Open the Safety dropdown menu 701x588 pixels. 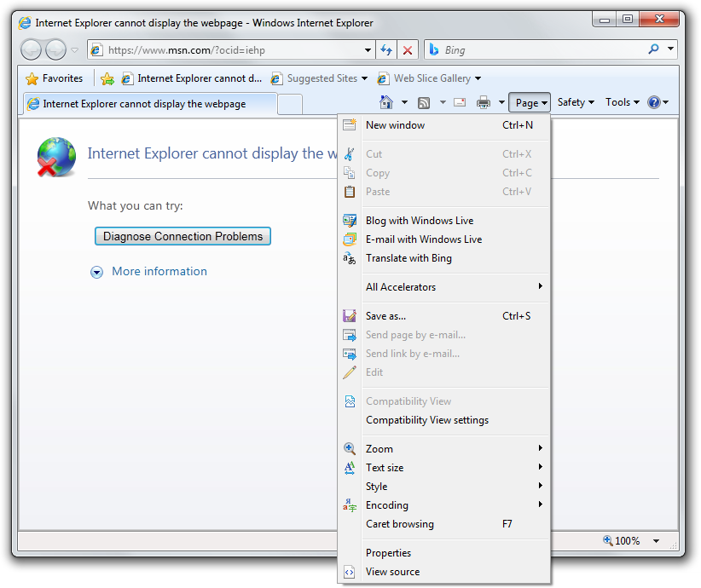tap(576, 102)
